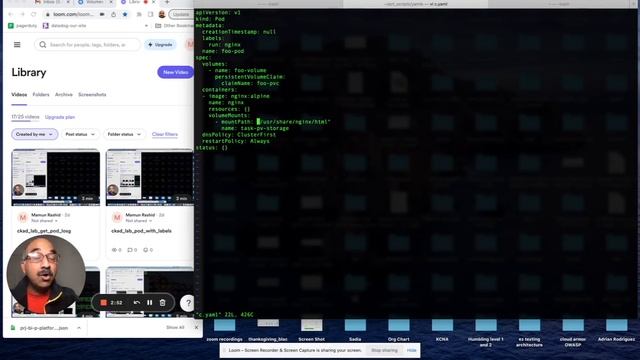Click Stop sharing in the Loom notification bar
Screen dimensions: 640x360
tap(384, 350)
